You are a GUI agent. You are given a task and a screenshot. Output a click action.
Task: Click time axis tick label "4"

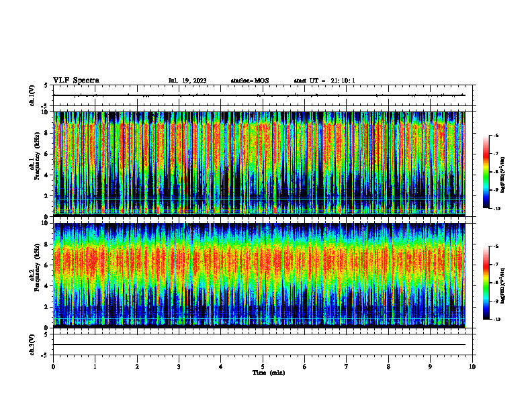coord(220,367)
